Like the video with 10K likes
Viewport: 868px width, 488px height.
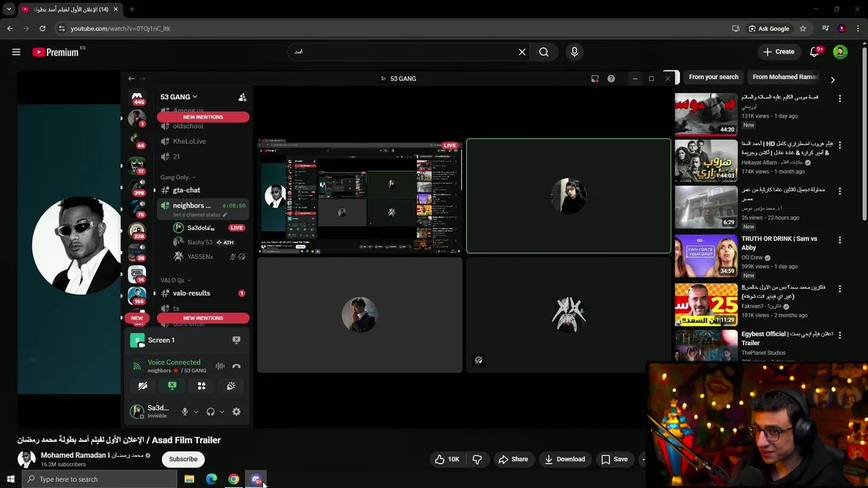[448, 460]
